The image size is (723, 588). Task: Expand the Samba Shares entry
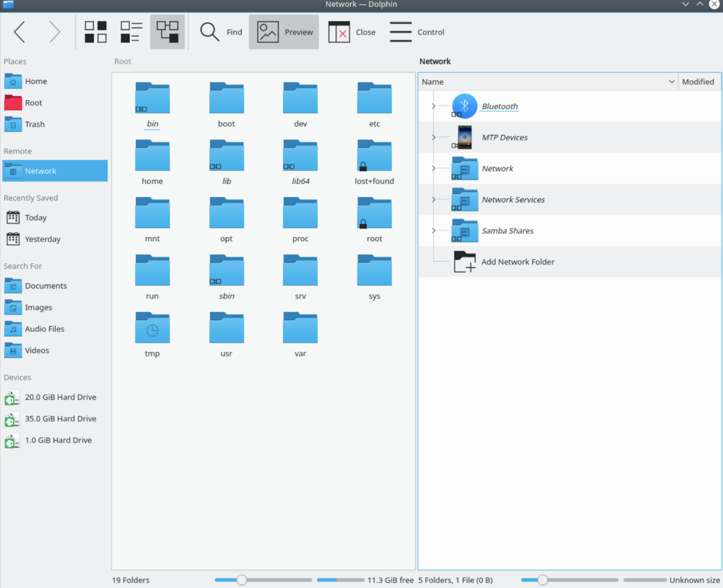[433, 231]
